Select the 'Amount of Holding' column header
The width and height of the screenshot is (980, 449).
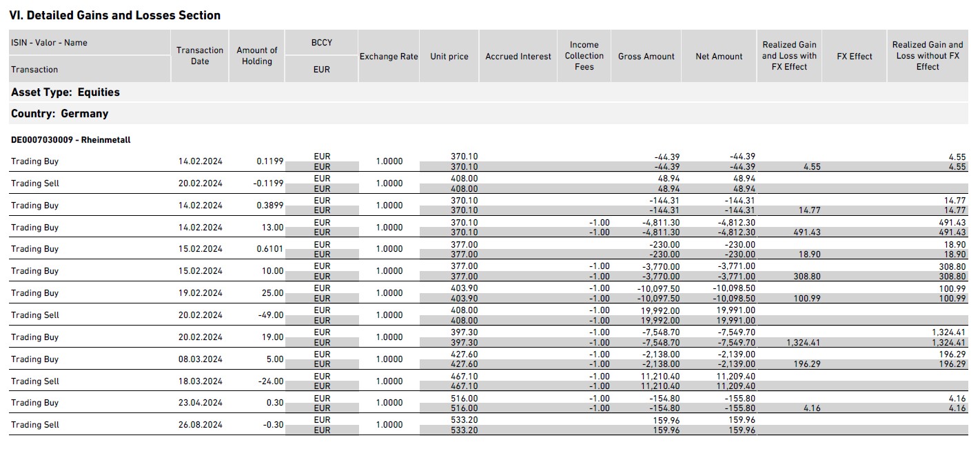click(x=256, y=56)
